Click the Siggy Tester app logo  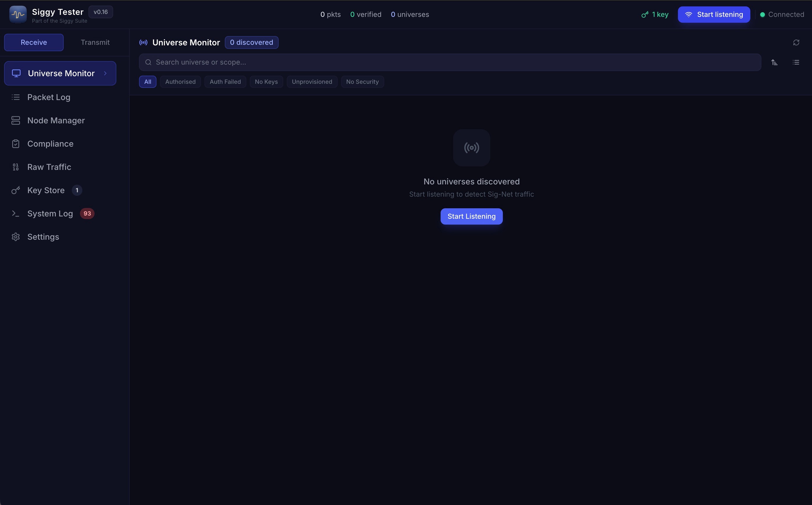(18, 15)
